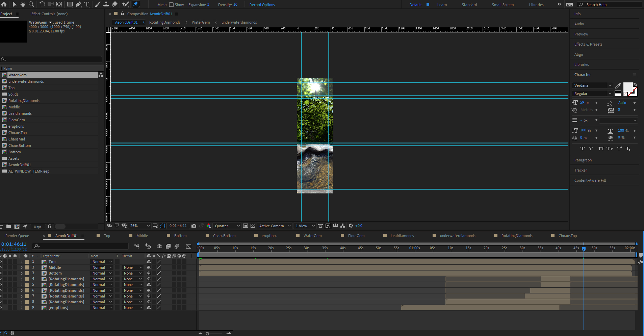Click the Record Options link
Viewport: 644px width, 336px height.
click(262, 5)
